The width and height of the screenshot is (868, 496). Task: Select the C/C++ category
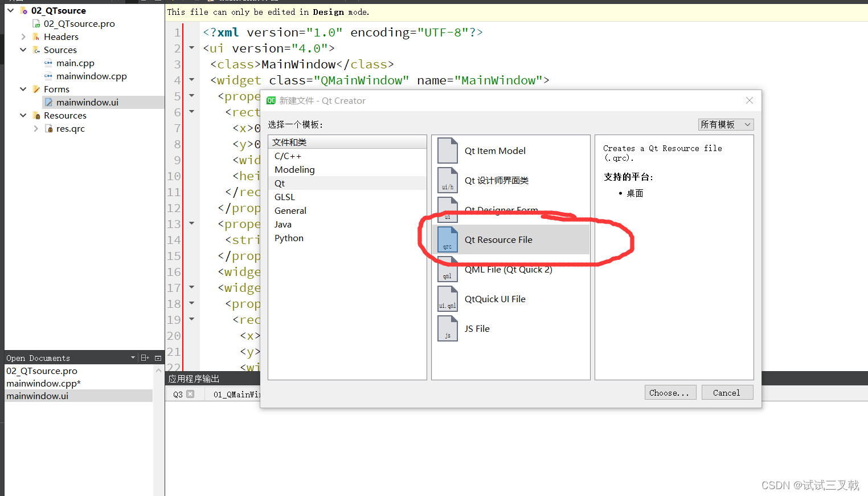347,156
